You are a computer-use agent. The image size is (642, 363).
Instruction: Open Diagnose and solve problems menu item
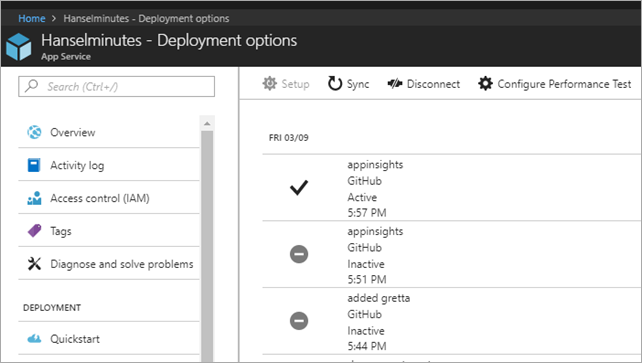click(x=109, y=264)
